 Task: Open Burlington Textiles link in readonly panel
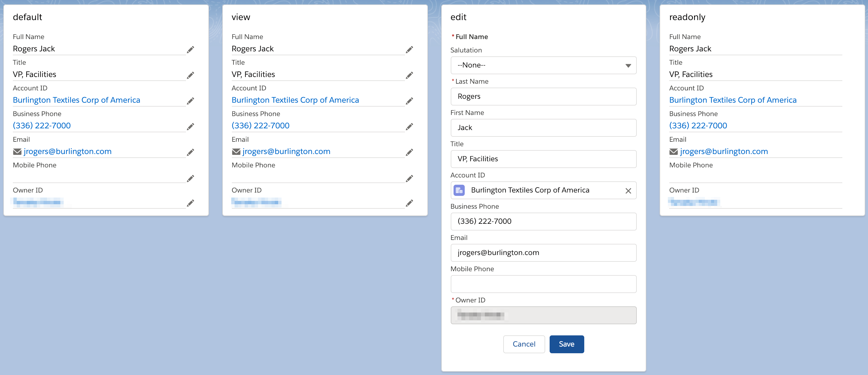[733, 100]
